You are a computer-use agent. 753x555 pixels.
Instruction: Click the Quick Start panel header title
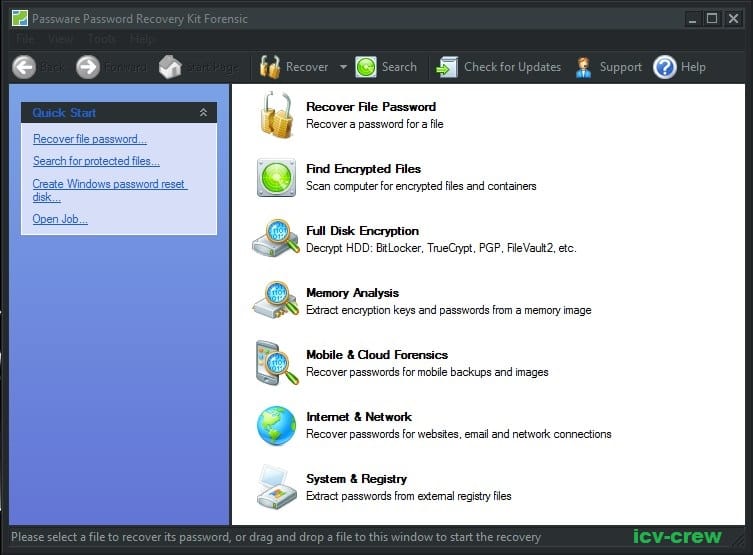[x=64, y=113]
